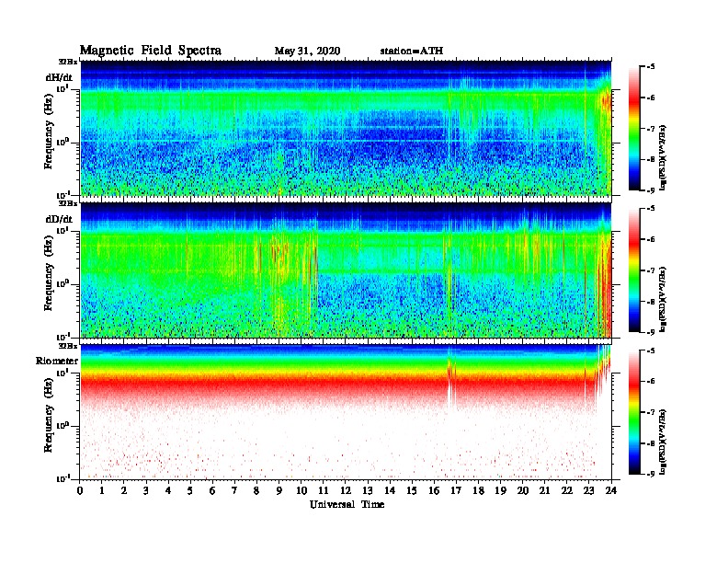Click the color scale bar beside Riometer panel
The width and height of the screenshot is (728, 563).
point(634,412)
